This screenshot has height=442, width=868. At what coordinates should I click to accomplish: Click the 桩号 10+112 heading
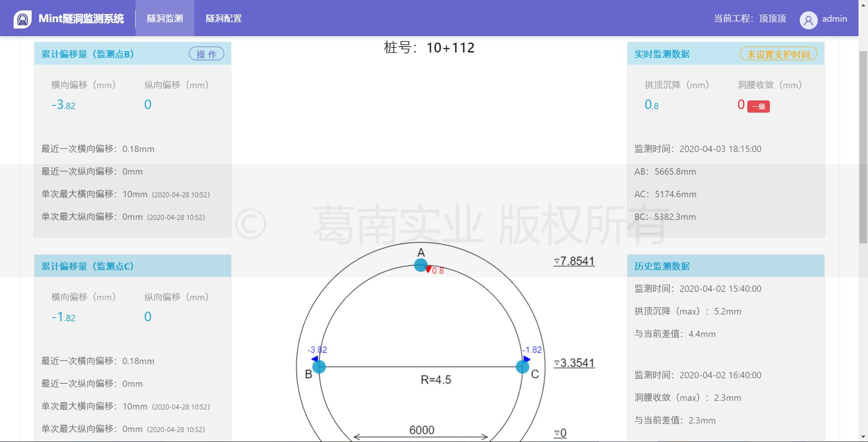pos(429,48)
